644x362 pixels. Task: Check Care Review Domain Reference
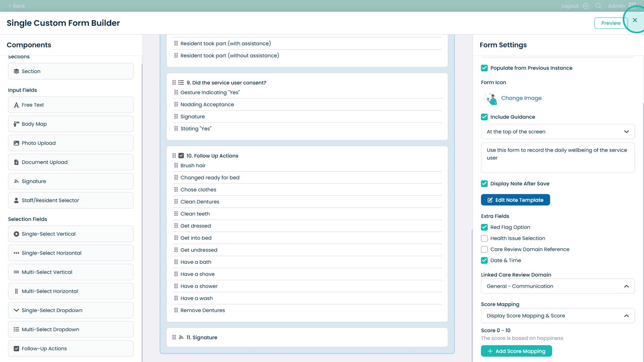484,249
